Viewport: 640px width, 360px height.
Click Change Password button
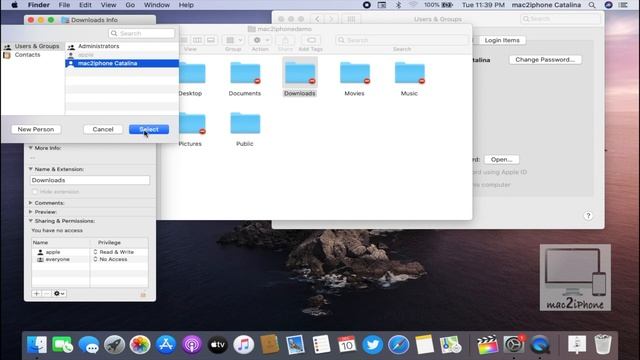pos(545,60)
